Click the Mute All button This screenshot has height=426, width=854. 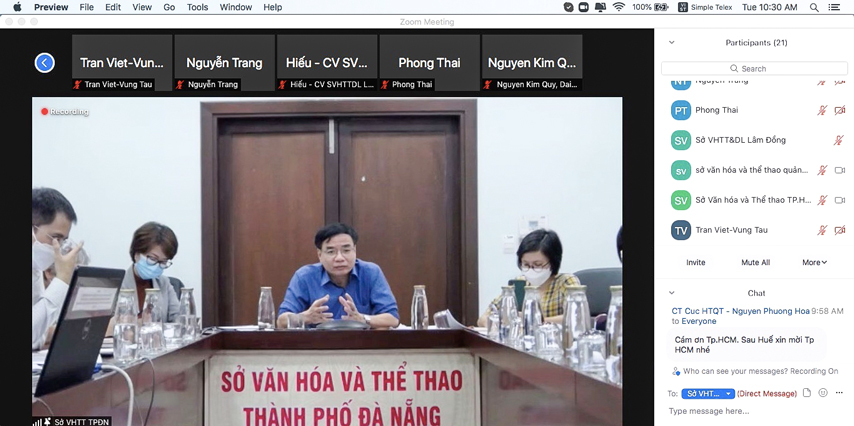coord(755,263)
